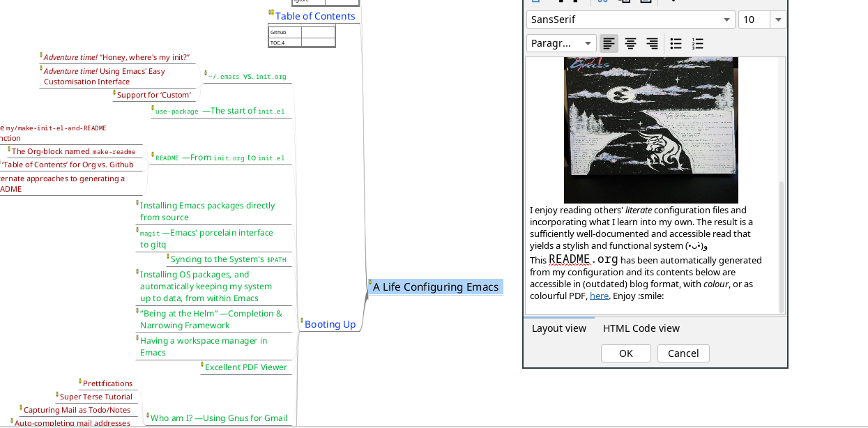Click note icon beside Prettifications node

80,381
